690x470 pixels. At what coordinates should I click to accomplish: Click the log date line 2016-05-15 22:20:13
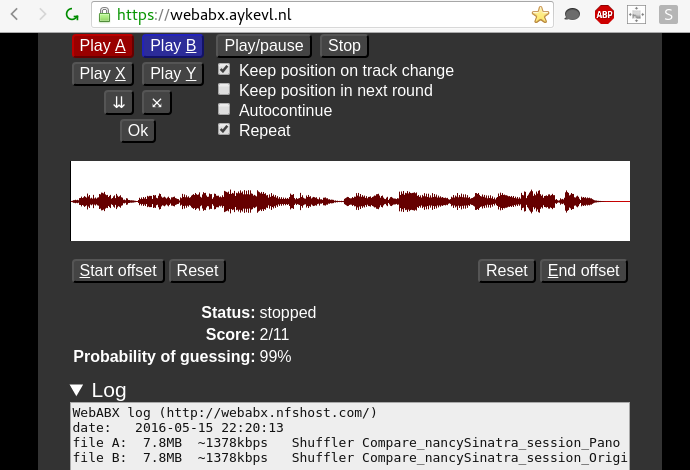(x=178, y=428)
